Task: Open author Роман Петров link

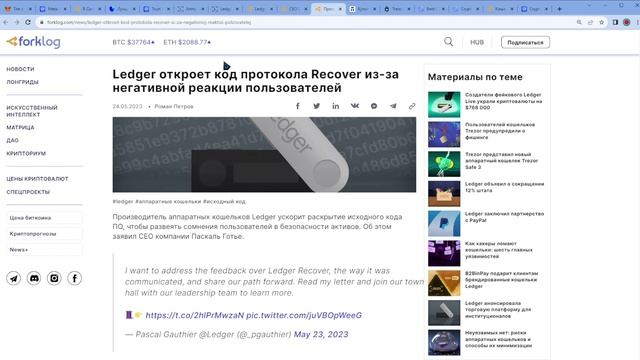Action: tap(174, 106)
